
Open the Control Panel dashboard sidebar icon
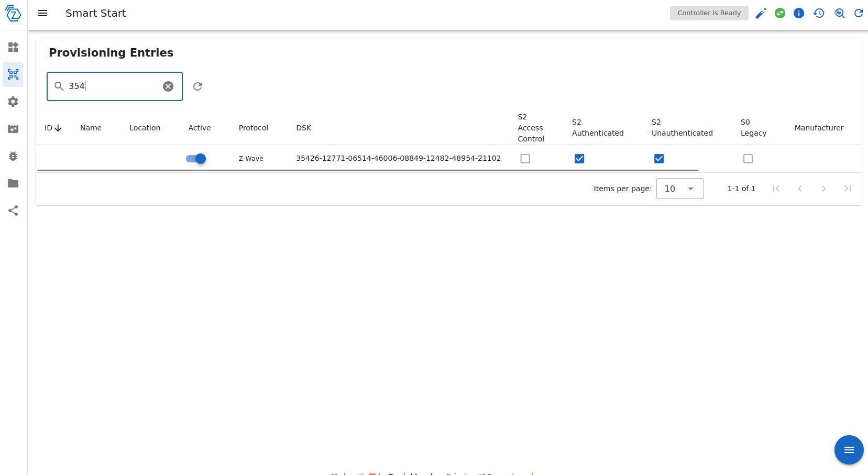[x=13, y=47]
